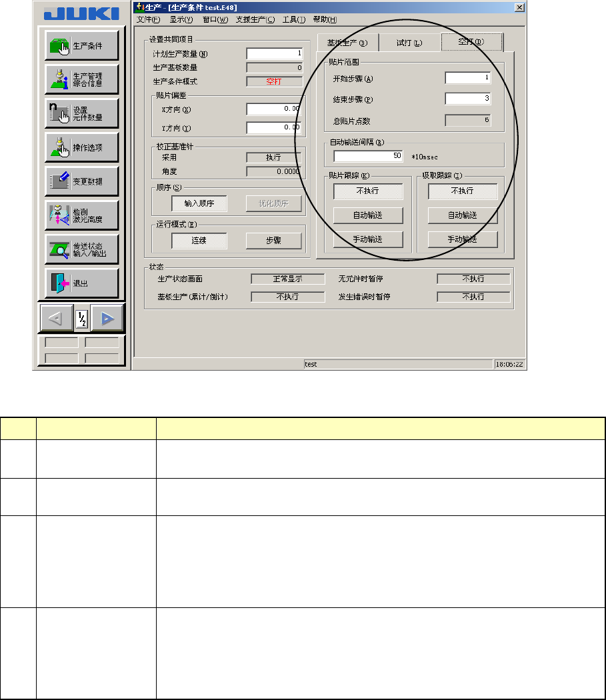Click 正常显示 status for 生产状态画面
This screenshot has width=606, height=700.
[287, 279]
